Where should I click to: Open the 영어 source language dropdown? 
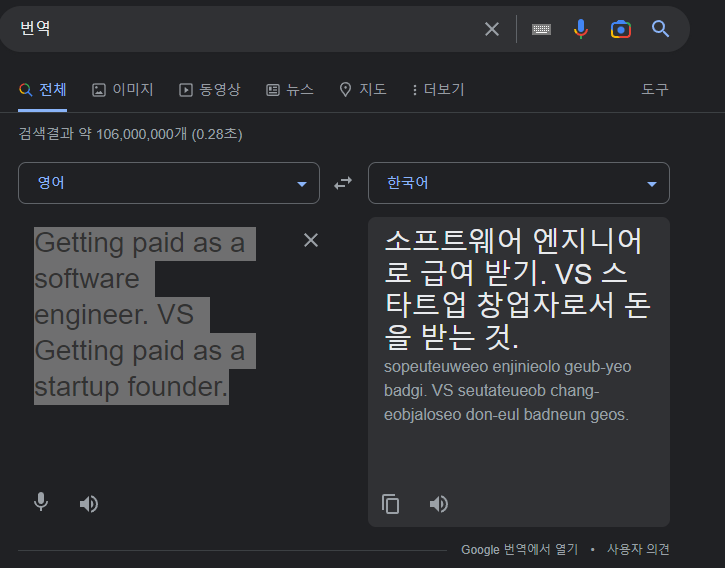click(x=169, y=183)
